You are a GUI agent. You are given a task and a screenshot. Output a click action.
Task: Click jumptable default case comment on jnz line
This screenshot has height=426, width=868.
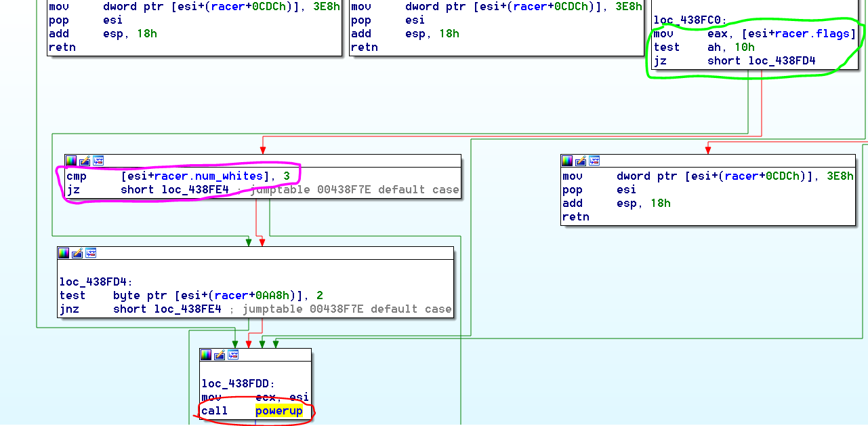[347, 309]
